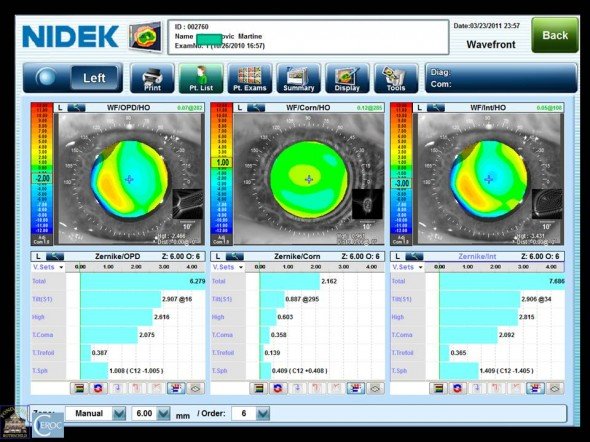Click the Zernike/Corn panel title
The height and width of the screenshot is (442, 590).
[297, 257]
